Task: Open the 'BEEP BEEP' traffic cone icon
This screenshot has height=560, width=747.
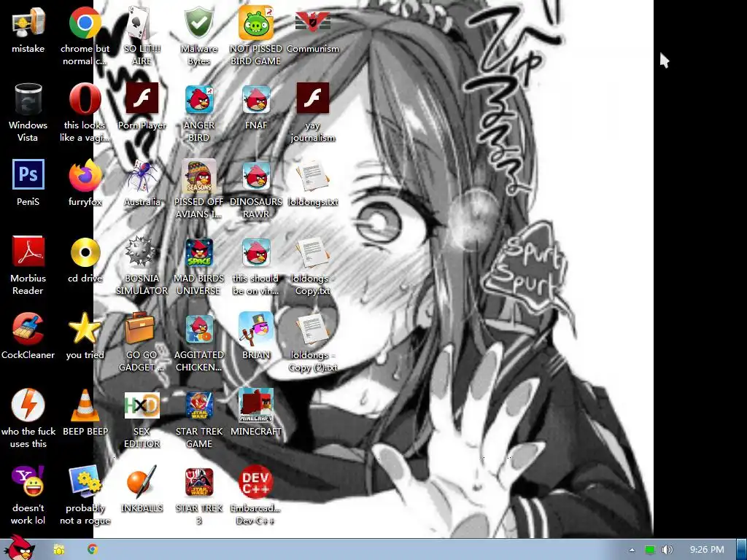Action: pyautogui.click(x=85, y=405)
